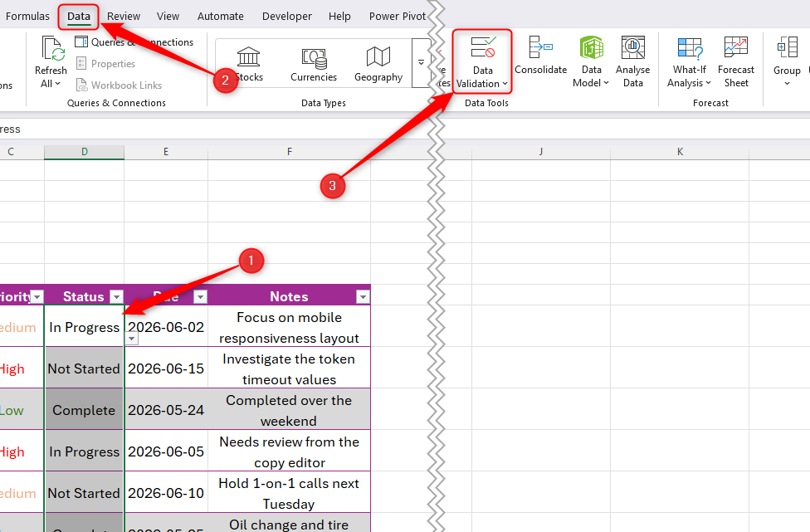Select the Geography data type
The height and width of the screenshot is (532, 810).
click(378, 64)
